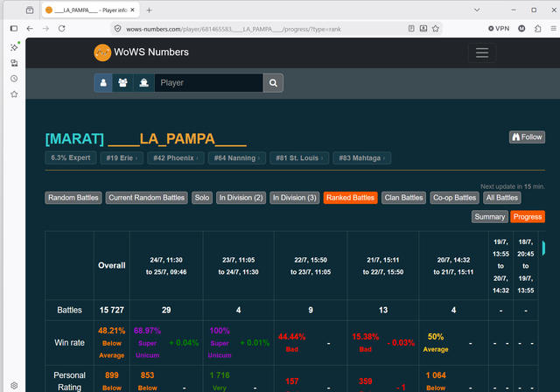The height and width of the screenshot is (392, 560).
Task: Show the Progress view
Action: coord(528,217)
